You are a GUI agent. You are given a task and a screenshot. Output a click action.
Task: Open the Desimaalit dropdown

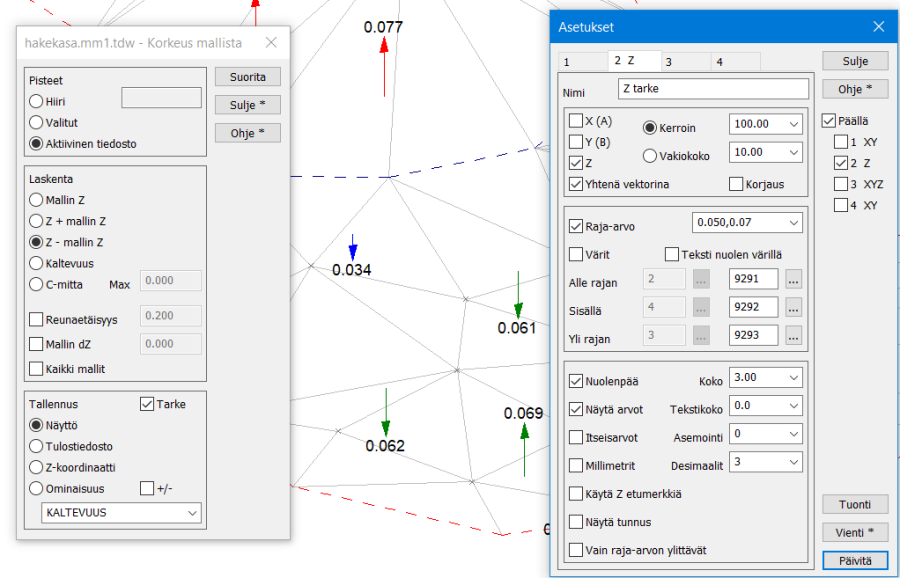pos(793,462)
